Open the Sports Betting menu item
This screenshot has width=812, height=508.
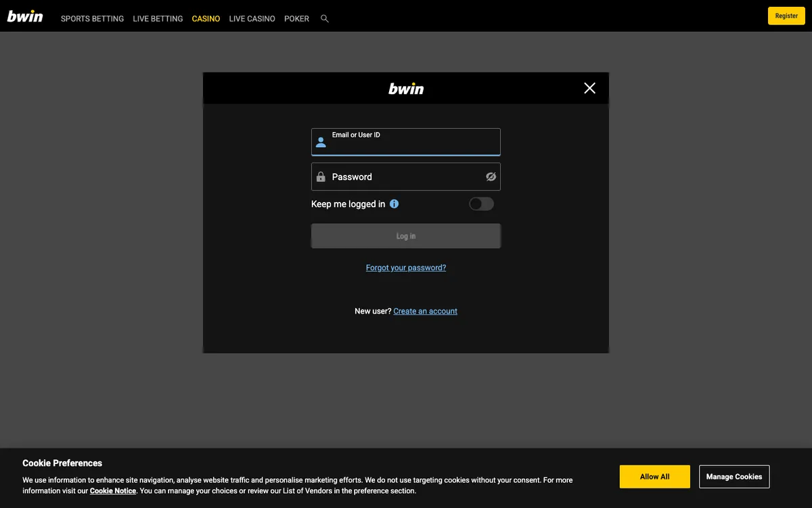[92, 19]
